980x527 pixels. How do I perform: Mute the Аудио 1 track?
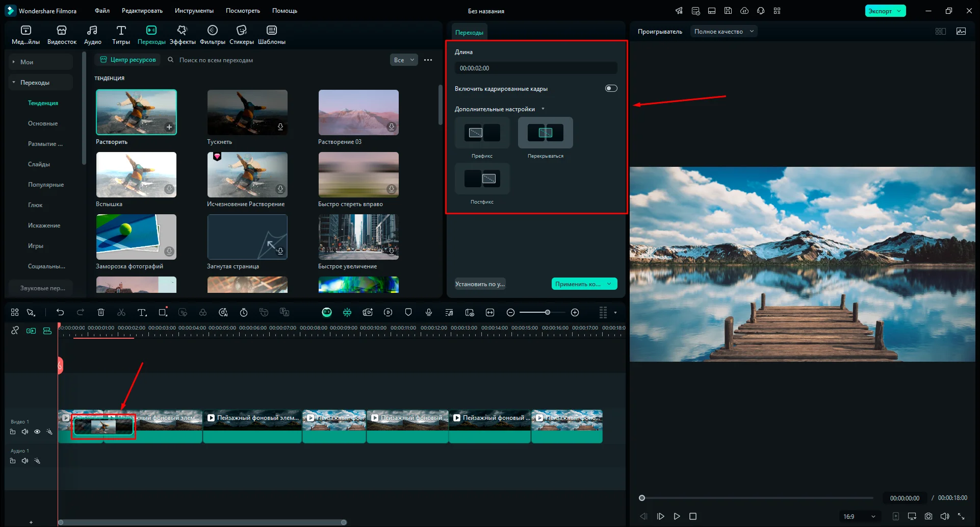pyautogui.click(x=25, y=461)
